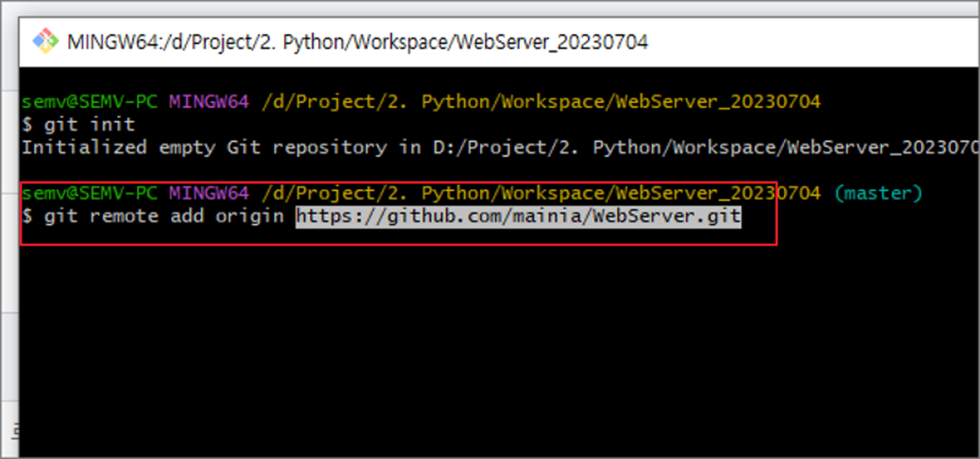
Task: Click the second semv@SEMV-PC prompt above git remote
Action: pyautogui.click(x=90, y=193)
